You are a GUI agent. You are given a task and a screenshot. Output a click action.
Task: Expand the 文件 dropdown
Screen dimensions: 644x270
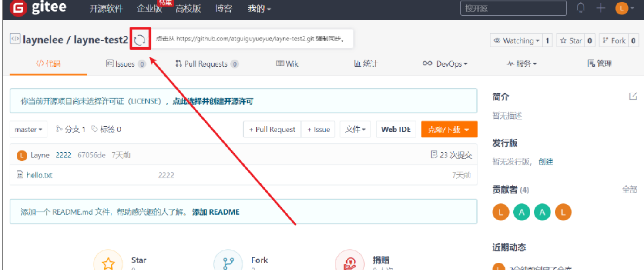(x=355, y=129)
